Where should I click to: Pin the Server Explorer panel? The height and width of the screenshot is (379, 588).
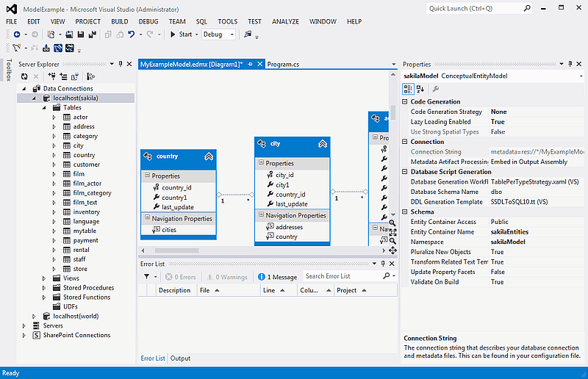(x=121, y=64)
